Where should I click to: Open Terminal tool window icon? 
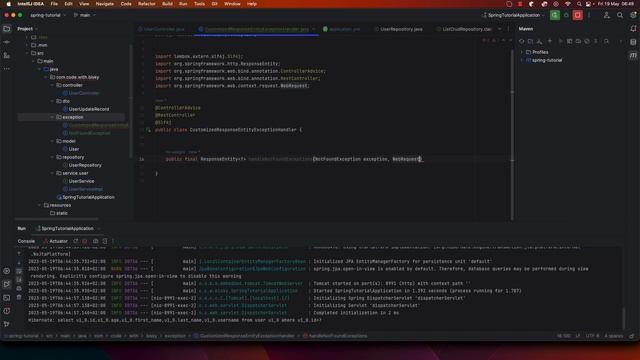pyautogui.click(x=7, y=298)
